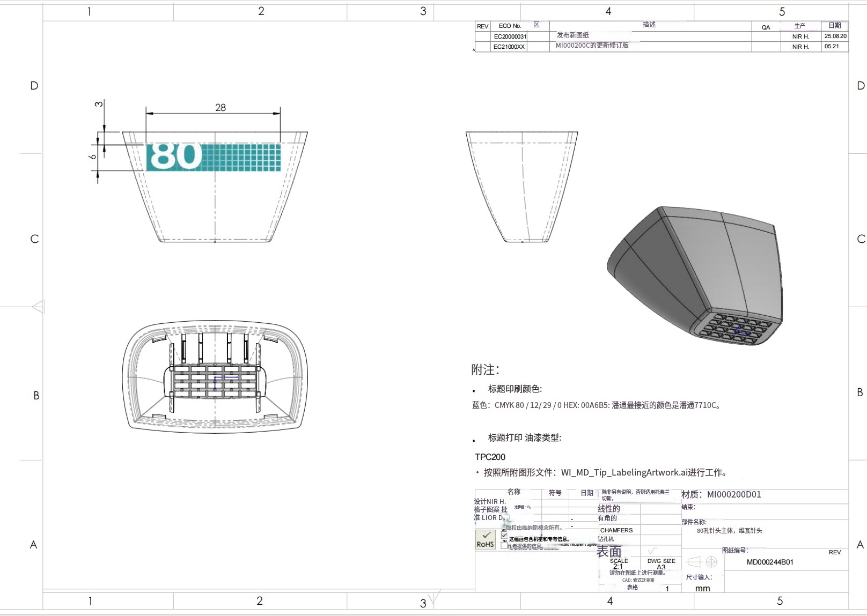The height and width of the screenshot is (616, 867).
Task: Select the 28 width dimension
Action: (x=221, y=108)
